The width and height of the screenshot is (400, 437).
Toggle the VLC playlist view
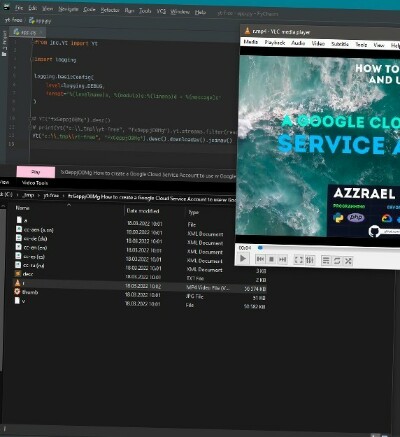pyautogui.click(x=326, y=261)
